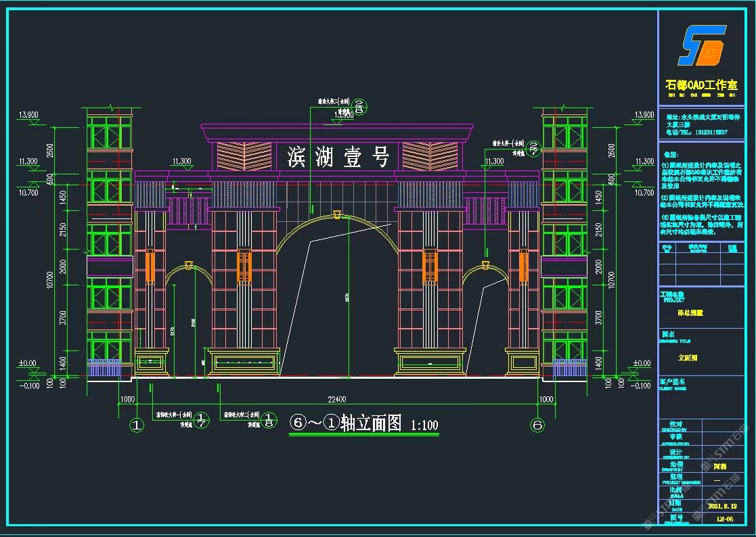The height and width of the screenshot is (537, 756).
Task: Click the keystone on the central arch
Action: point(336,215)
